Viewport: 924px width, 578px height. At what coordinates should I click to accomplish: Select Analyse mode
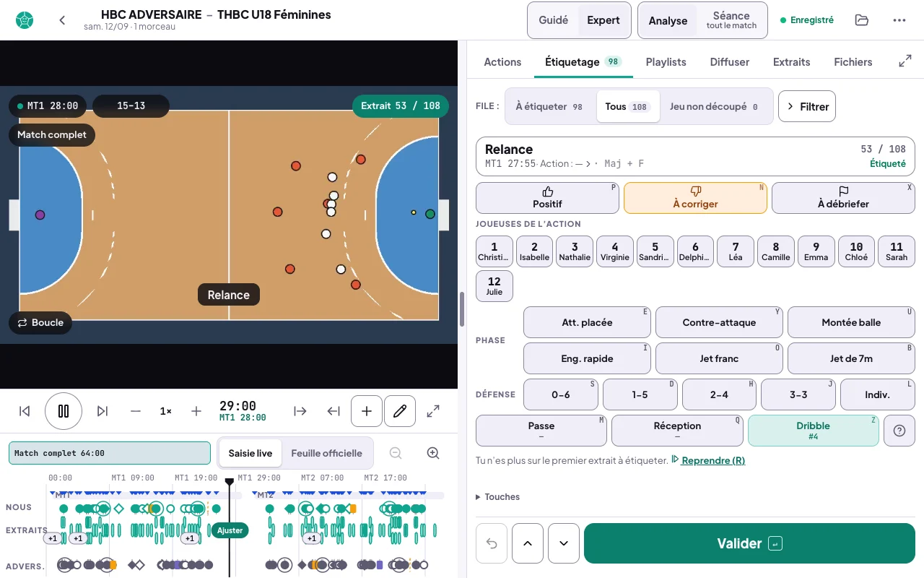[x=668, y=20]
